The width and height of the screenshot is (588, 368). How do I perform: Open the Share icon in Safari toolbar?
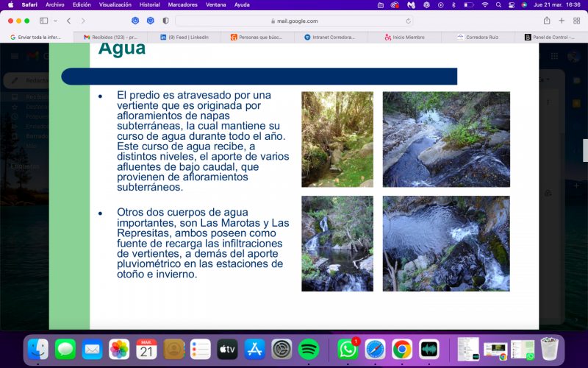(x=547, y=21)
